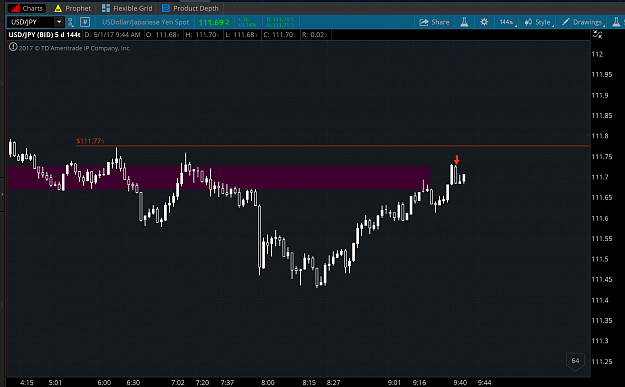Click the boxed down-arrow symbol actions icon
625x387 pixels.
coord(85,22)
